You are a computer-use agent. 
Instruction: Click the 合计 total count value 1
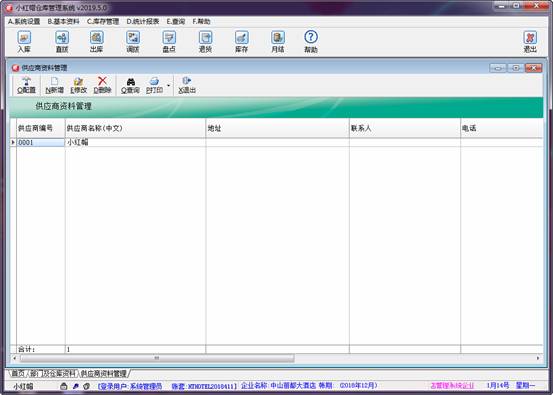[135, 350]
